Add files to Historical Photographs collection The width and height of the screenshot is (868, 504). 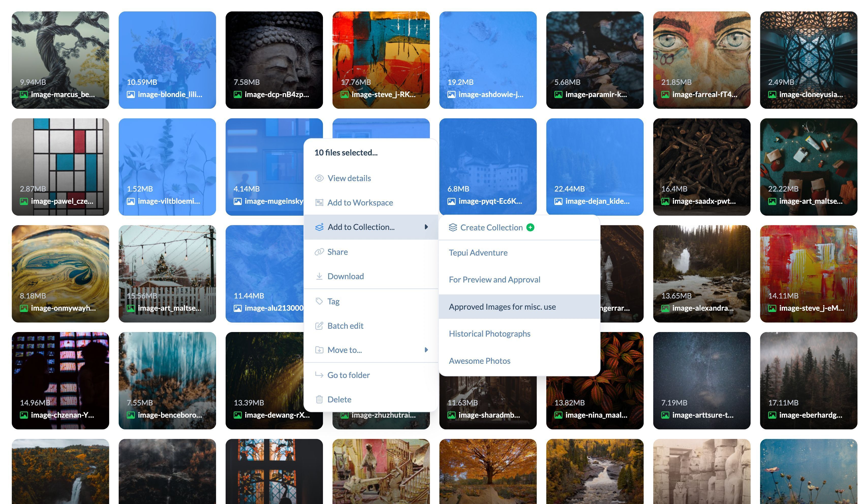(489, 334)
